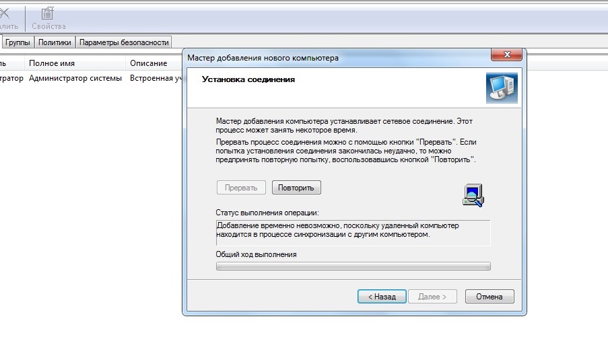Viewport: 608px width, 364px height.
Task: Go back with the Назад button
Action: tap(382, 296)
